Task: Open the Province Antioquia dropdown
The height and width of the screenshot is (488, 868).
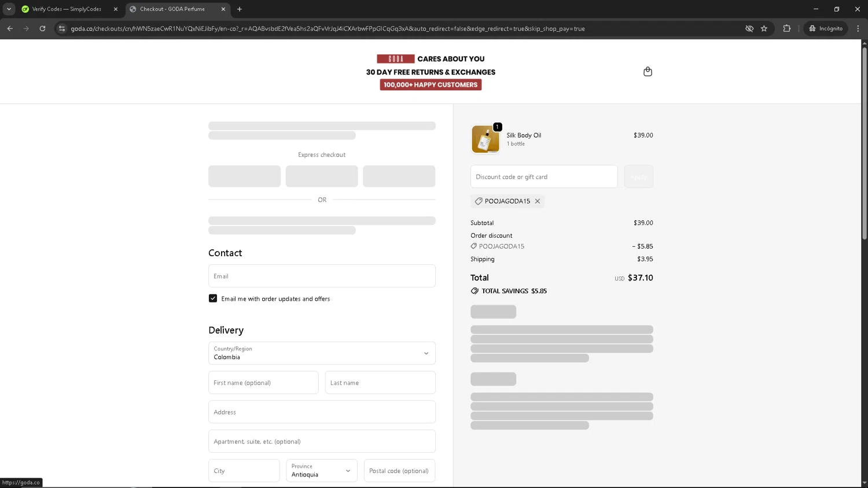Action: point(322,471)
